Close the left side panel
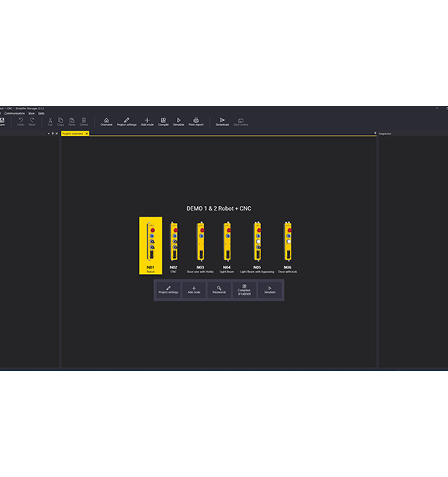 56,134
